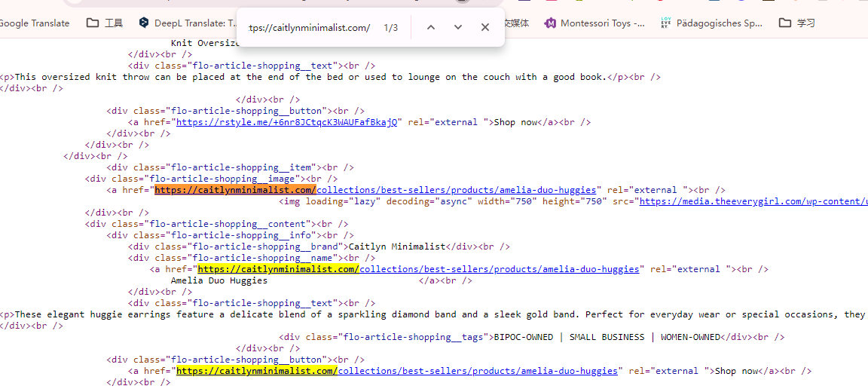
Task: Open the Pädagogisches Sp... bookmark
Action: point(713,23)
